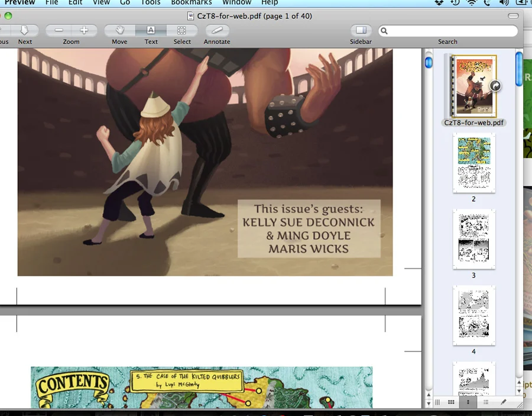Click the PDF document icon in title bar
The image size is (532, 416).
click(x=191, y=16)
